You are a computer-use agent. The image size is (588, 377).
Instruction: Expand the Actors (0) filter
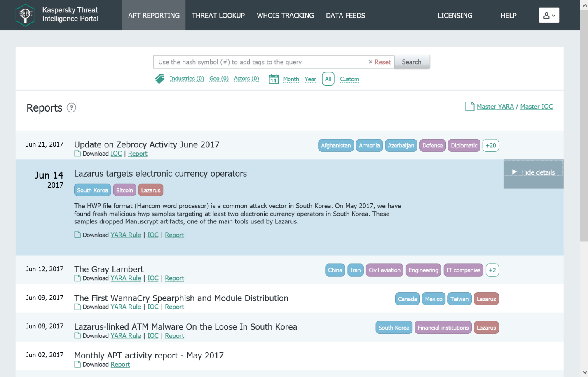coord(246,79)
